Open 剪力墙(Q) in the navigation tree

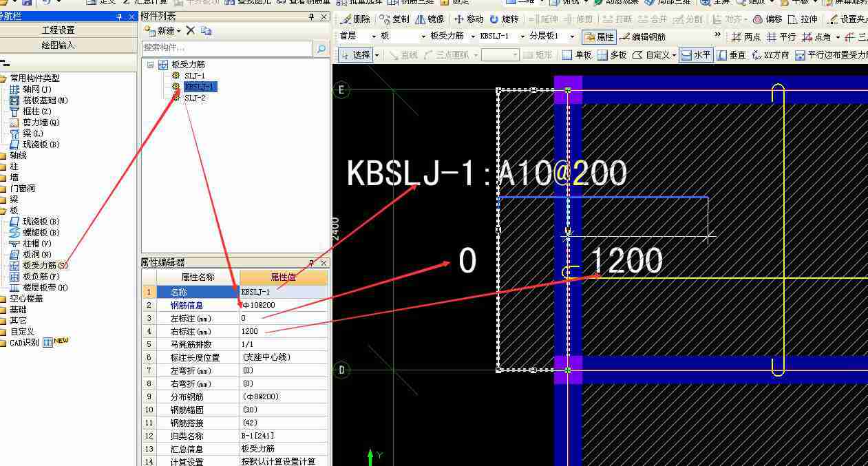35,123
